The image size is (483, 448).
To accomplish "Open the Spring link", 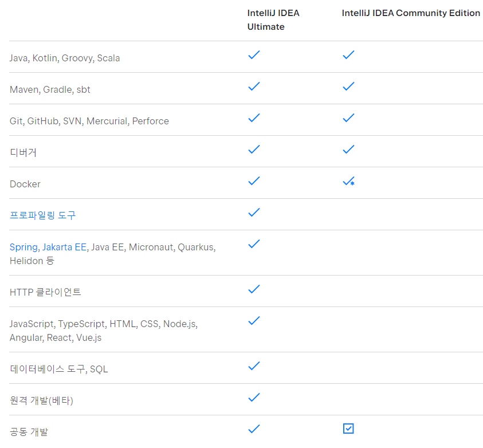I will [23, 247].
